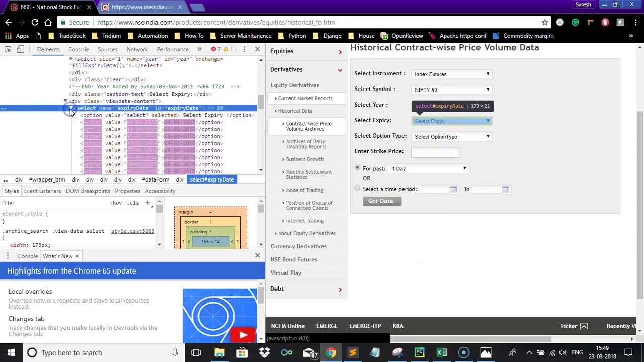Switch to the DevTools Console tab
The height and width of the screenshot is (362, 644).
78,49
